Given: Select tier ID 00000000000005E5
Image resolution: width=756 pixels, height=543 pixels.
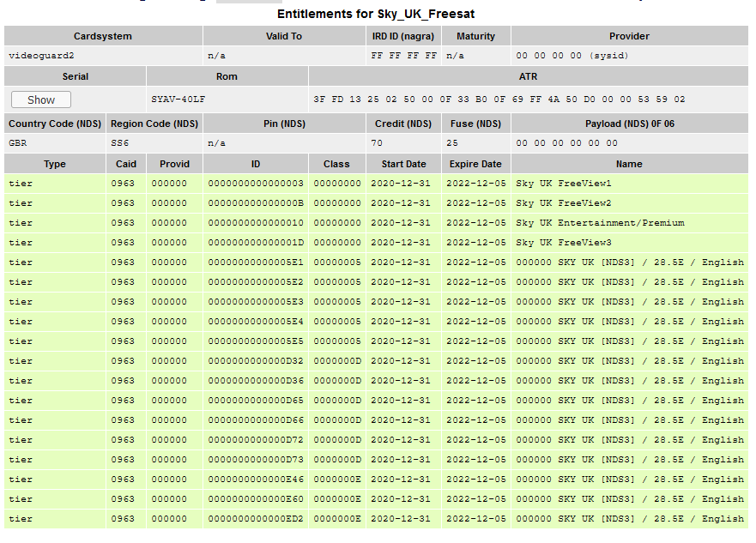Looking at the screenshot, I should pyautogui.click(x=256, y=341).
